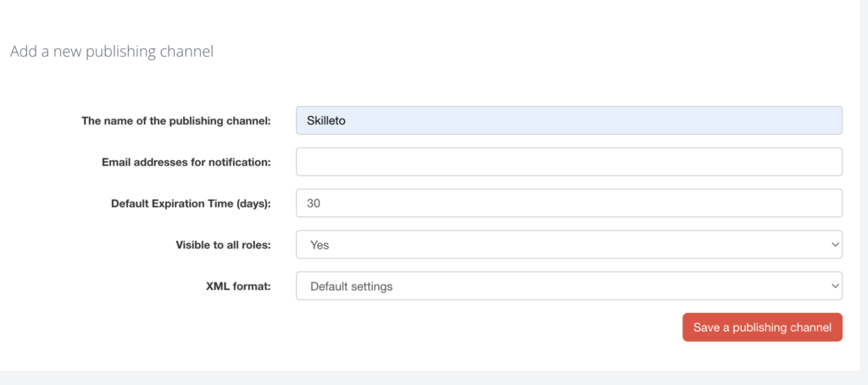Select the 'Yes' value shown in roles dropdown
Screen dimensions: 868x385
320,245
